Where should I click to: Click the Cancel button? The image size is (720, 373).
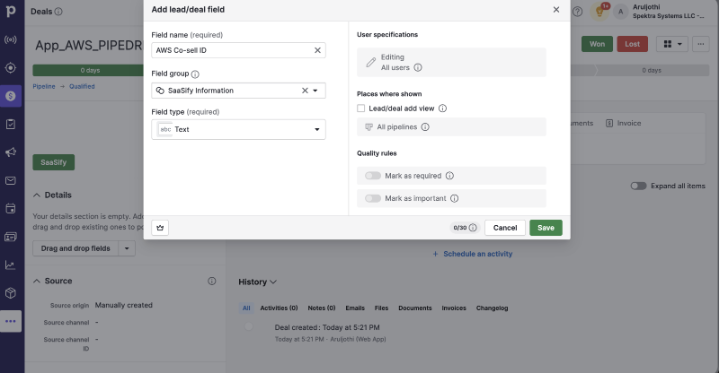click(x=505, y=228)
